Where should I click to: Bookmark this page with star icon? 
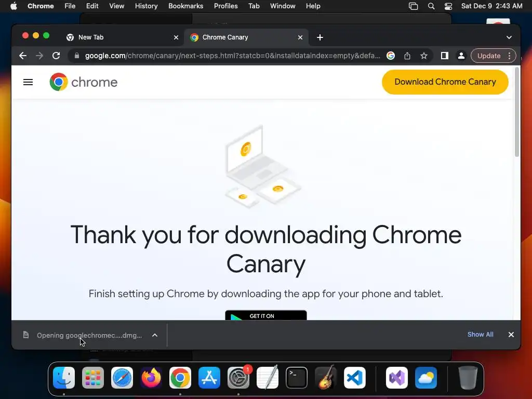[424, 56]
